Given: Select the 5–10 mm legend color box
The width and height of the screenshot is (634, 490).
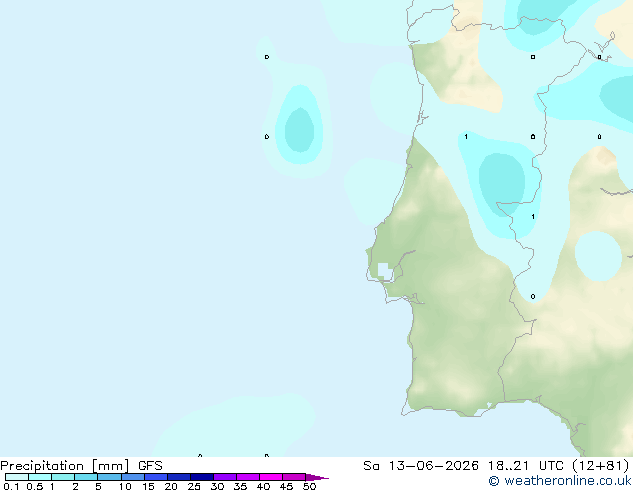Looking at the screenshot, I should tap(109, 477).
